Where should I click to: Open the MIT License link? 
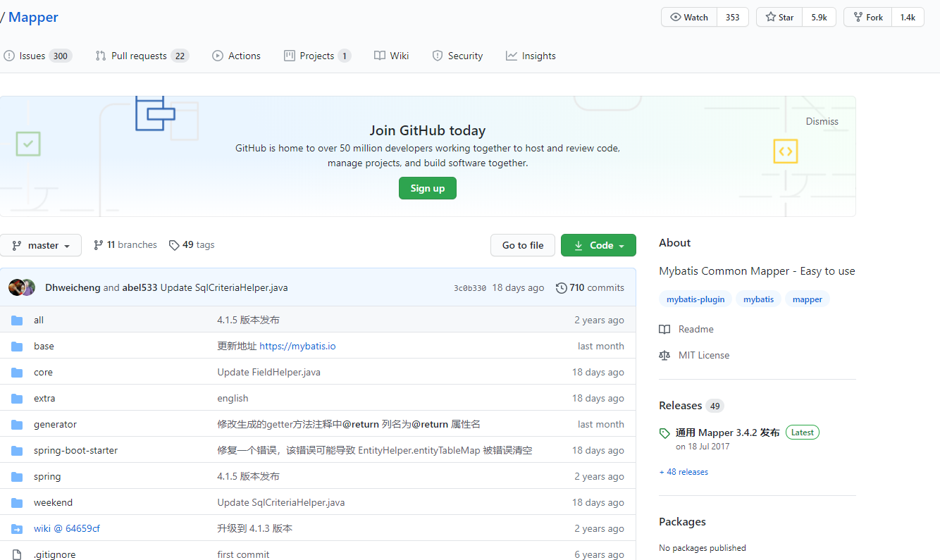695,355
